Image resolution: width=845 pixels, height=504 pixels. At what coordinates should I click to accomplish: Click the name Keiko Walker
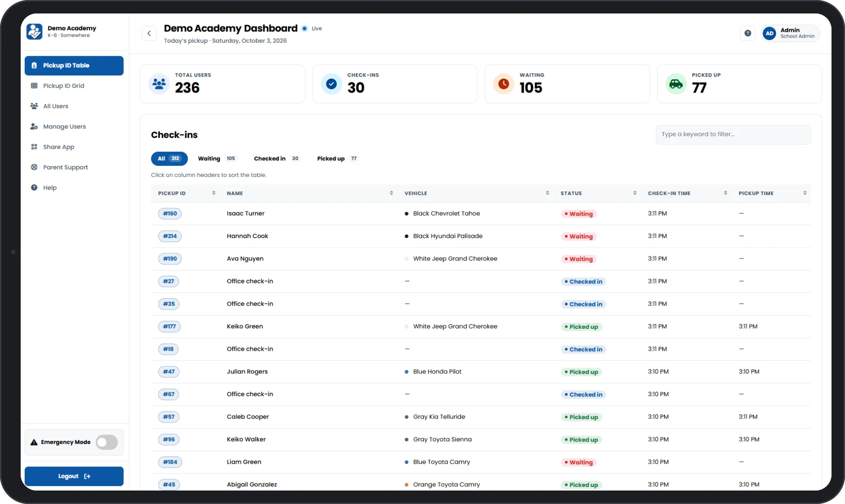(246, 439)
